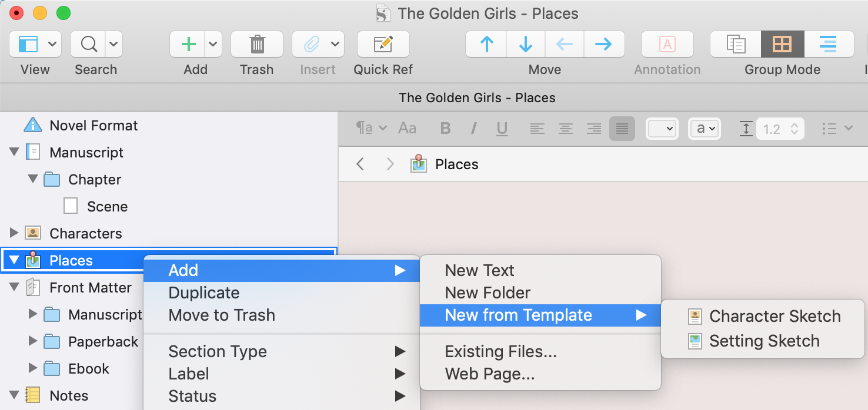Click the Insert paperclip icon

coord(311,44)
